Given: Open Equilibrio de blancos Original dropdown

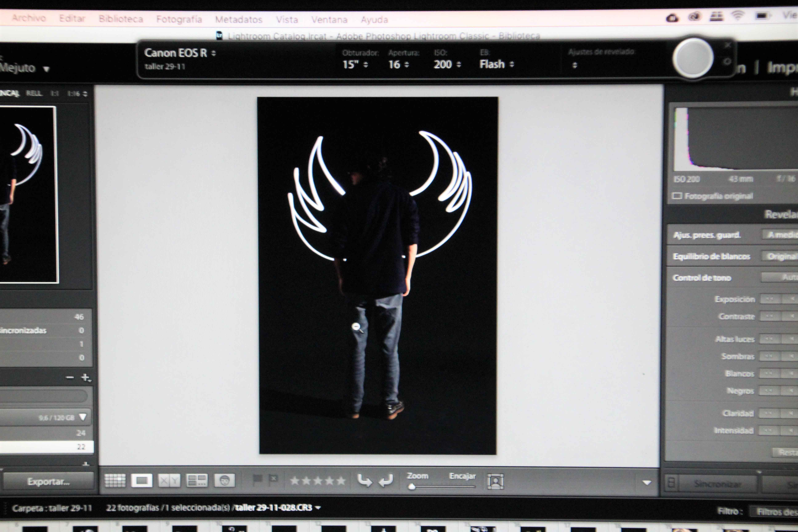Looking at the screenshot, I should [x=780, y=256].
